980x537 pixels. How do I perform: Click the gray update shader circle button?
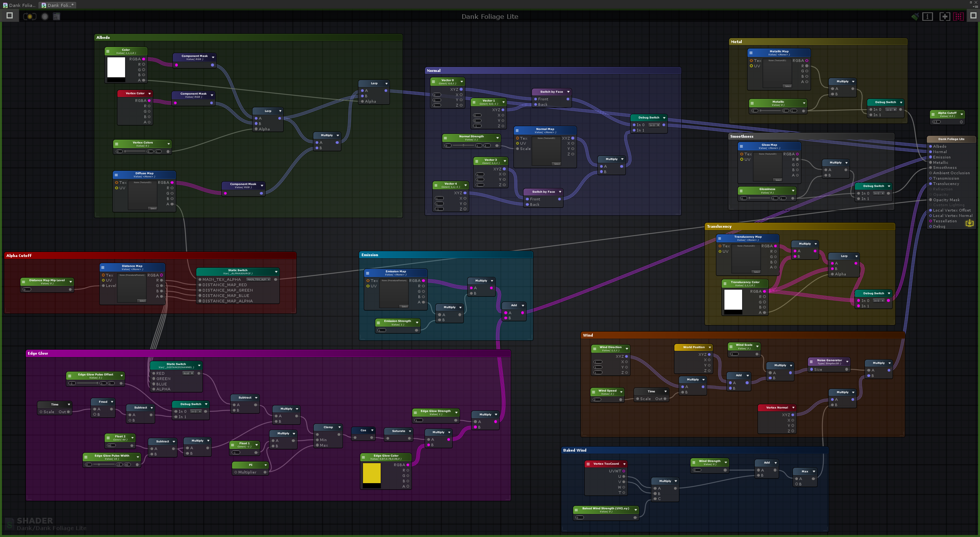tap(45, 17)
